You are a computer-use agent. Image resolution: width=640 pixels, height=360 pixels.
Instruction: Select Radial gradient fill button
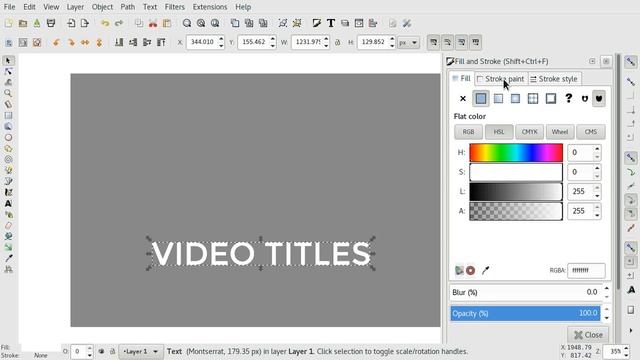(x=516, y=98)
